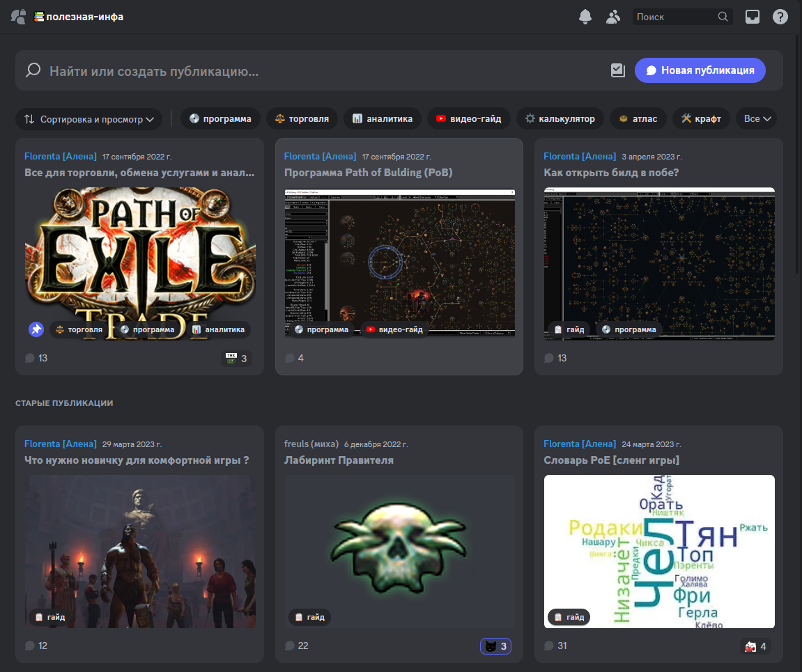Toggle cat reaction on Labyrinth post
The image size is (802, 672).
495,646
